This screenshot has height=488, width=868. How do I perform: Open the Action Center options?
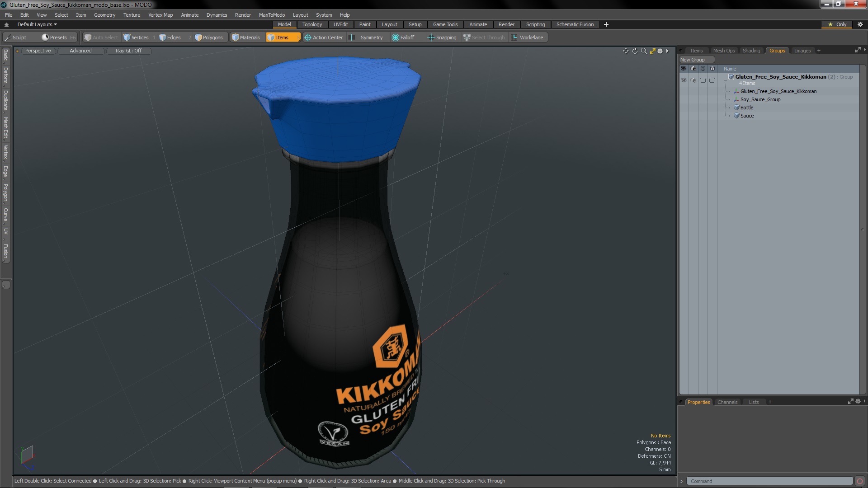324,38
